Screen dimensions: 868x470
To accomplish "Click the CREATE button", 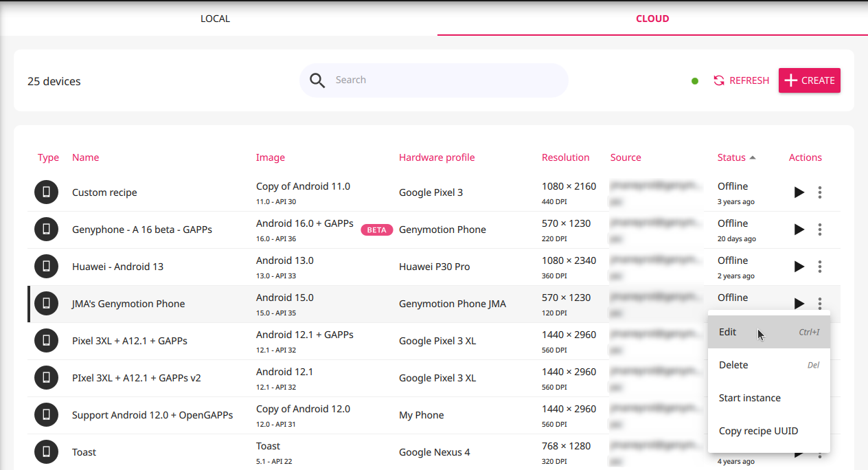I will tap(810, 80).
